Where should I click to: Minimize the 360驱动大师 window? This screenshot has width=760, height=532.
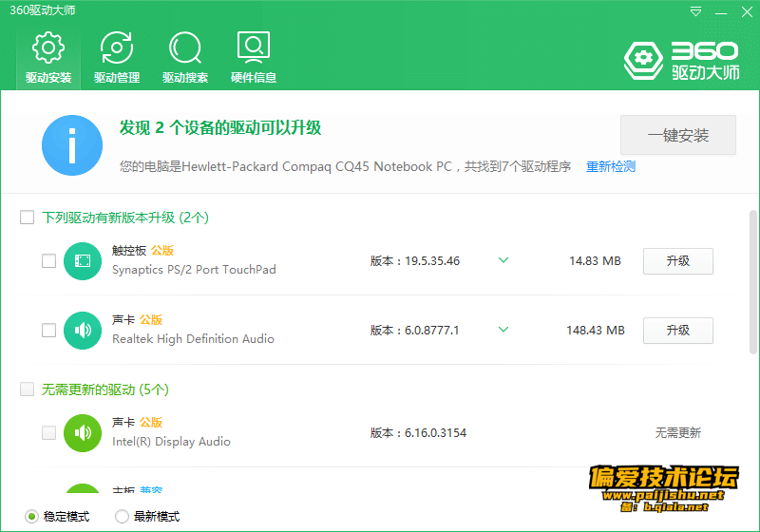tap(721, 11)
